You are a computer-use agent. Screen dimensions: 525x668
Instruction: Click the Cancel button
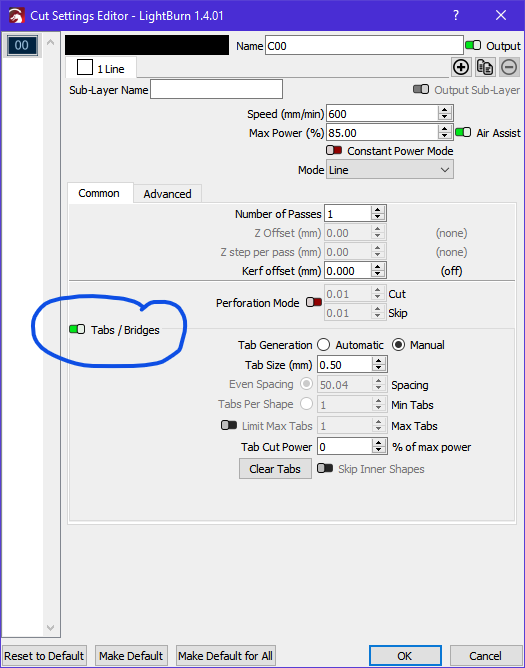[x=485, y=656]
